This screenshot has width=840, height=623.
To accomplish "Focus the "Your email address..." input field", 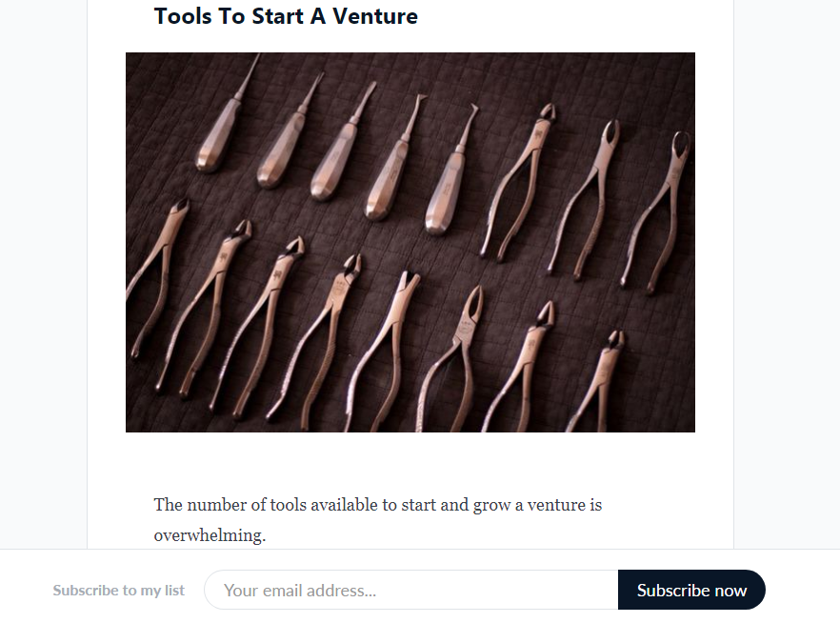I will 411,590.
